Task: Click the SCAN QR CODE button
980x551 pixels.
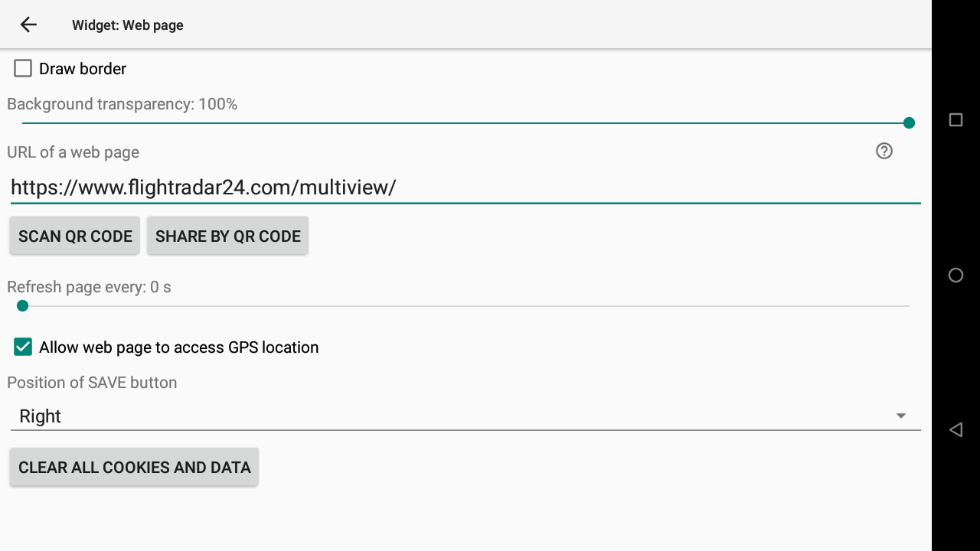Action: point(75,236)
